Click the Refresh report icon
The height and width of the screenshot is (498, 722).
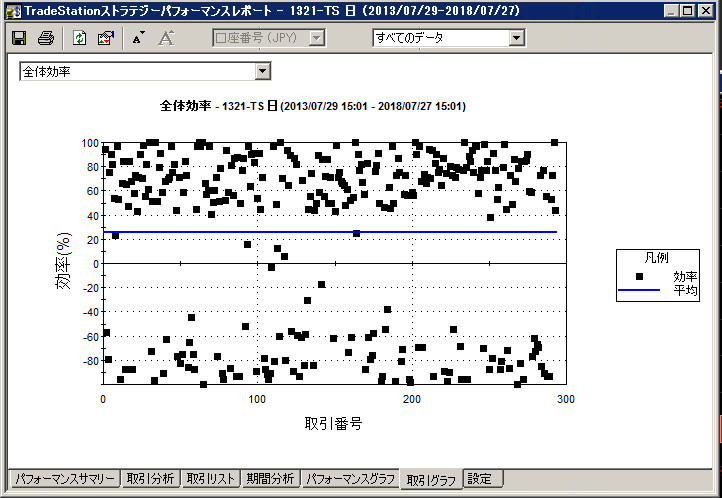point(79,38)
